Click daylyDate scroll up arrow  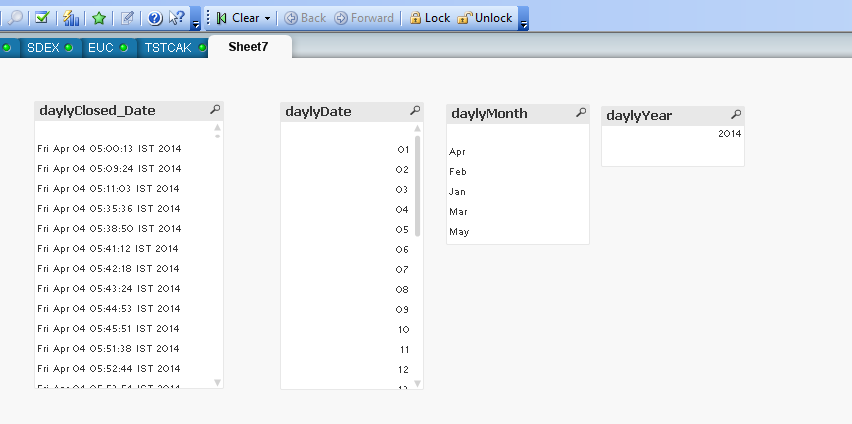point(417,128)
